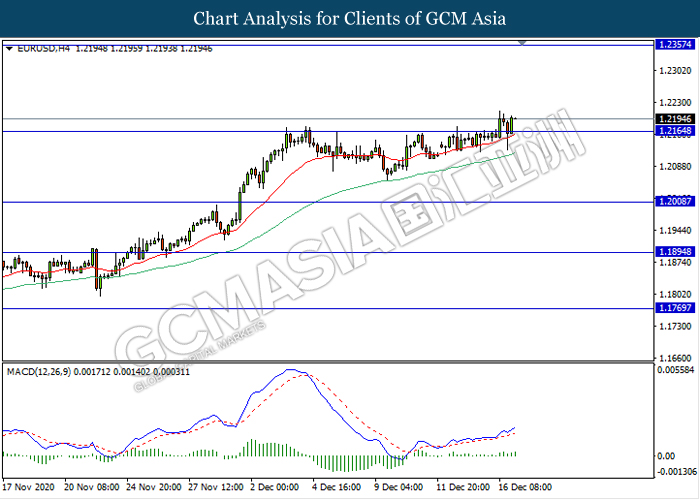Click the 17 Nov 2020 date label
The height and width of the screenshot is (500, 700).
(x=29, y=487)
